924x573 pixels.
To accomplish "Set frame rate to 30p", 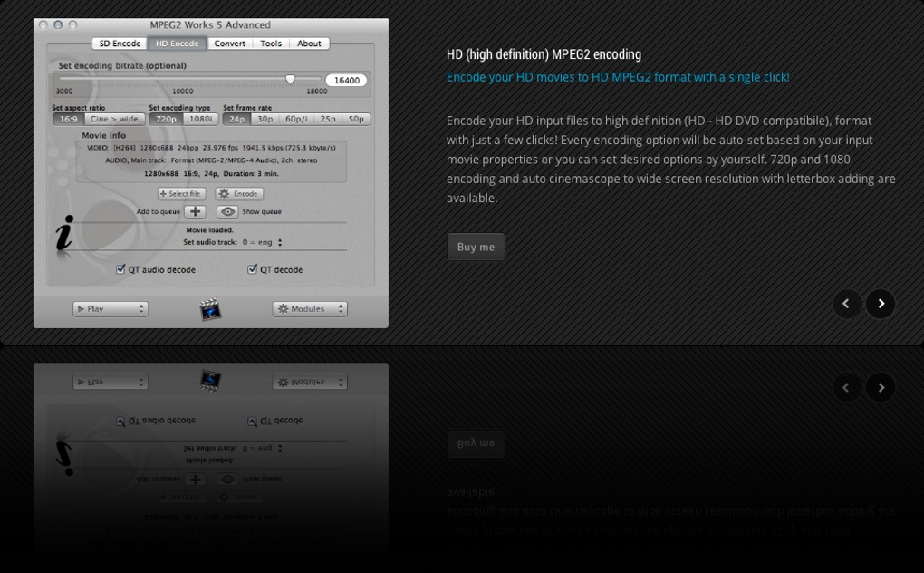I will click(265, 119).
